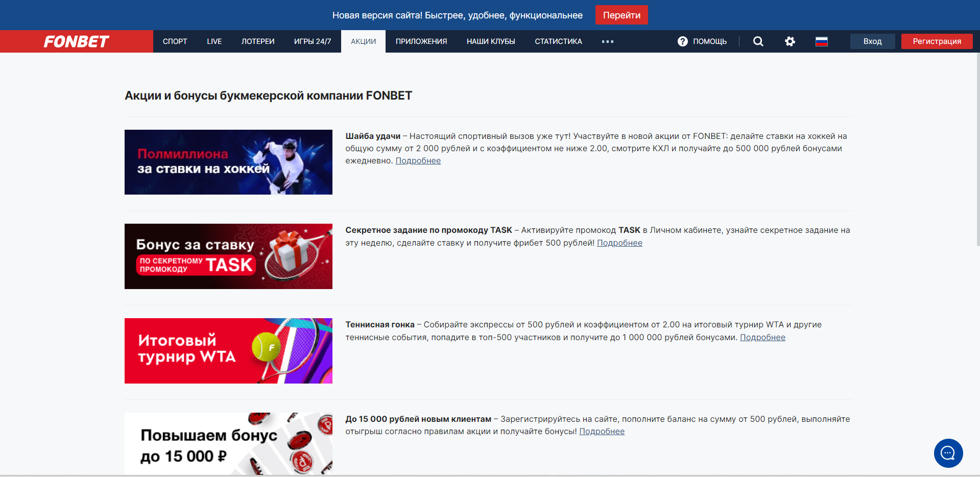Click the ПОМОЩЬ link
This screenshot has height=477, width=980.
tap(710, 41)
